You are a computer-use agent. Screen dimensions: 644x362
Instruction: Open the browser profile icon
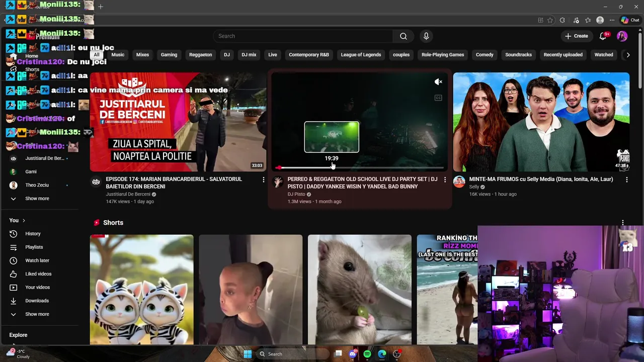pyautogui.click(x=600, y=20)
